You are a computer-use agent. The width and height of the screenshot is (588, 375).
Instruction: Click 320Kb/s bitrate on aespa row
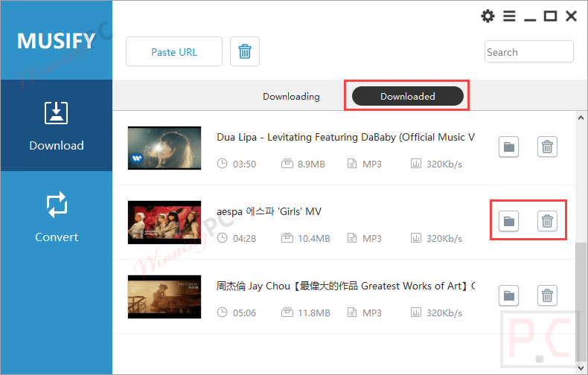(x=444, y=239)
